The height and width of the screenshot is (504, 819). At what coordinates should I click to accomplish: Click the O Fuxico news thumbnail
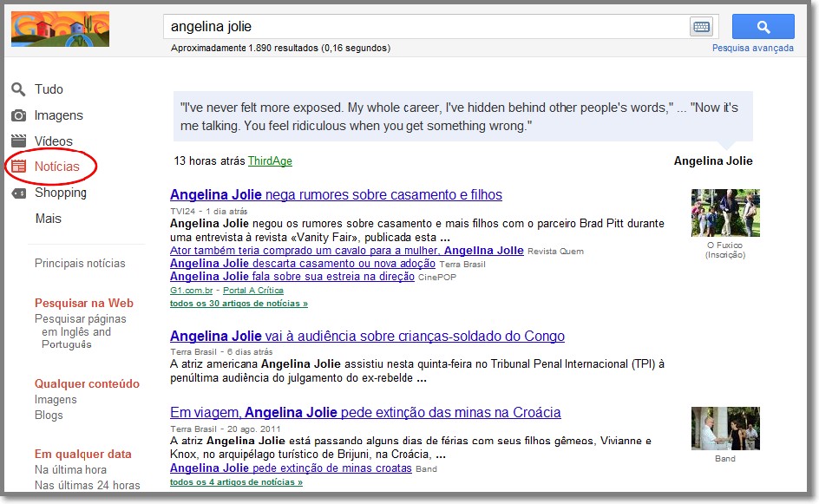coord(725,213)
